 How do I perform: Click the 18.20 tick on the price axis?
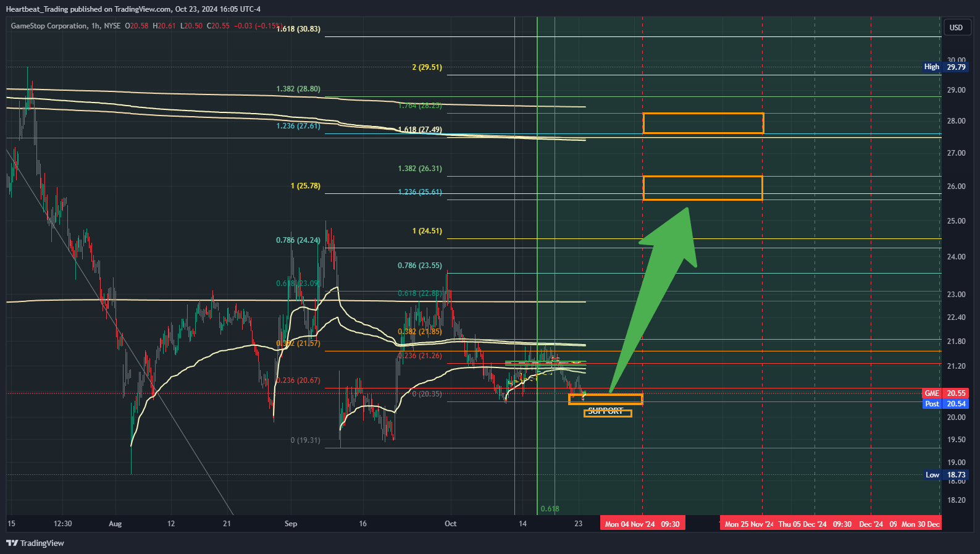[x=957, y=500]
